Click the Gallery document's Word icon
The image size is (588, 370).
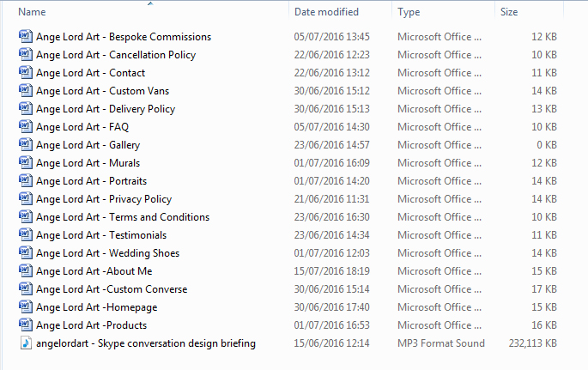pyautogui.click(x=26, y=144)
